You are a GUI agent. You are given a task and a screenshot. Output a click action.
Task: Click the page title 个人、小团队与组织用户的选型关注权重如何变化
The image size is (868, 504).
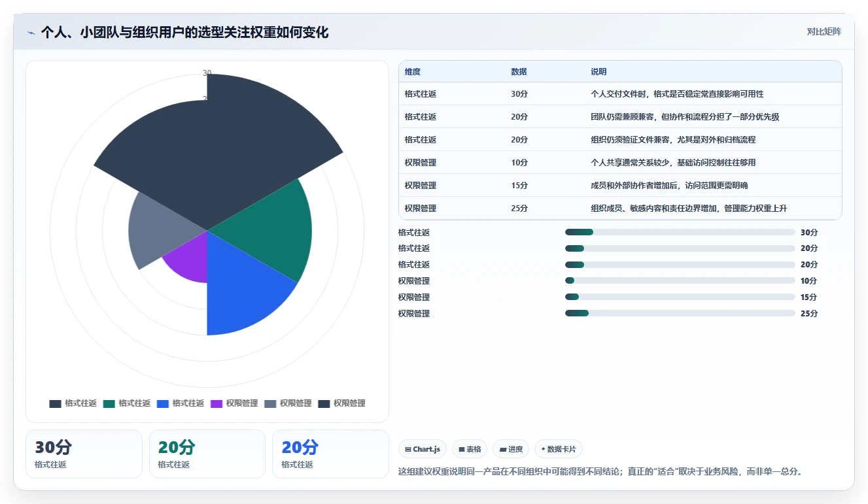pyautogui.click(x=184, y=32)
